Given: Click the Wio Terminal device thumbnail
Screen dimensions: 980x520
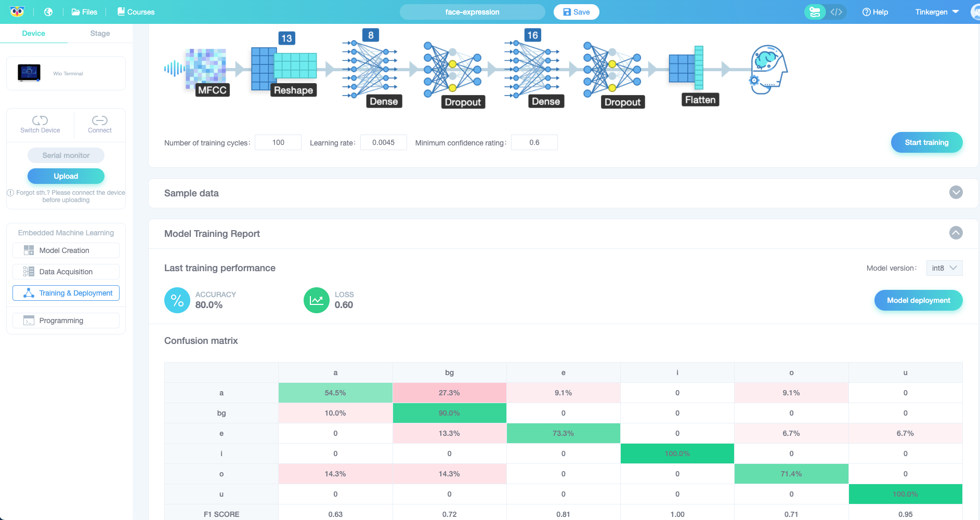Looking at the screenshot, I should click(29, 73).
